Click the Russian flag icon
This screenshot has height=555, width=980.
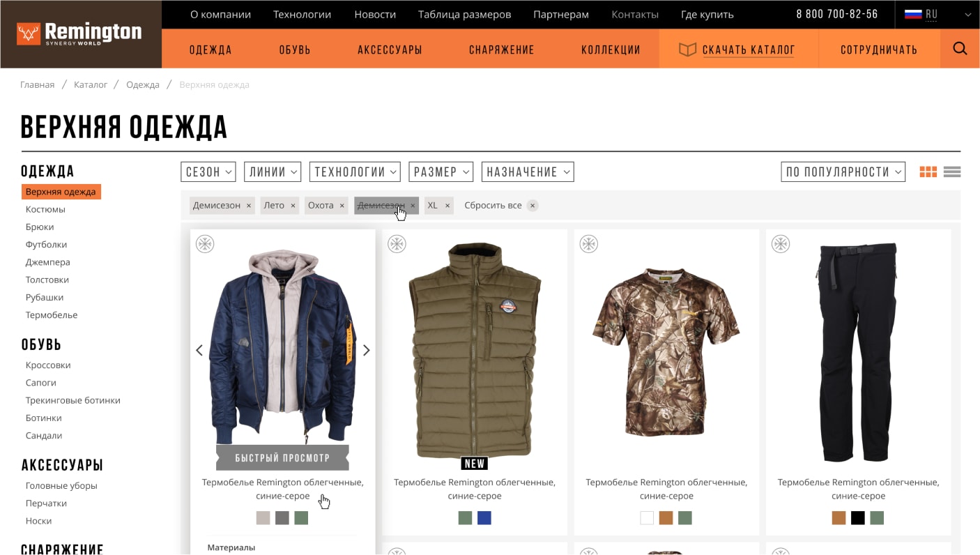click(913, 14)
